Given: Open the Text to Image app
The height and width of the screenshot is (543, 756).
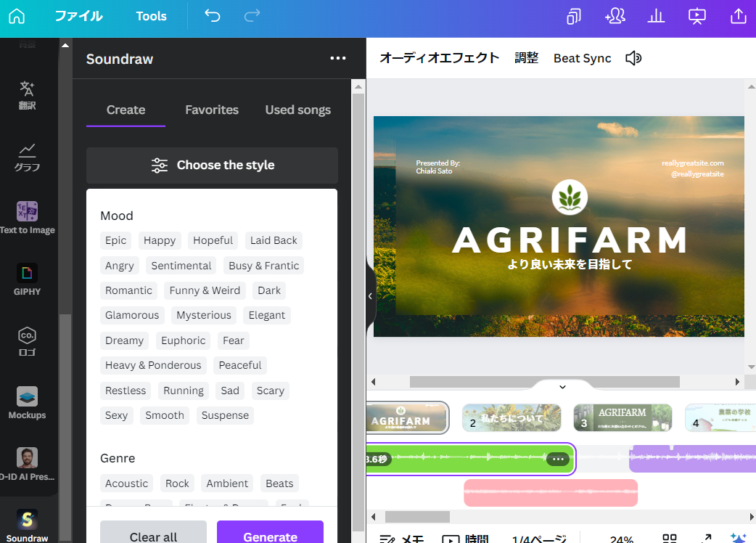Looking at the screenshot, I should pos(27,218).
